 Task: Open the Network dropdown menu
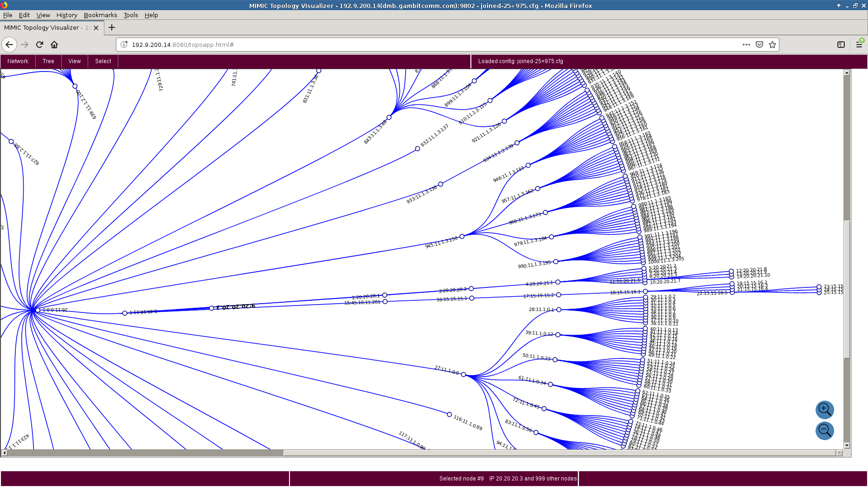click(x=18, y=61)
